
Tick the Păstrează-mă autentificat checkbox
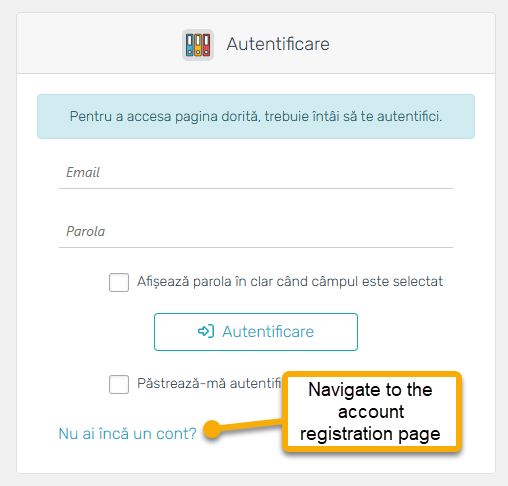click(119, 384)
